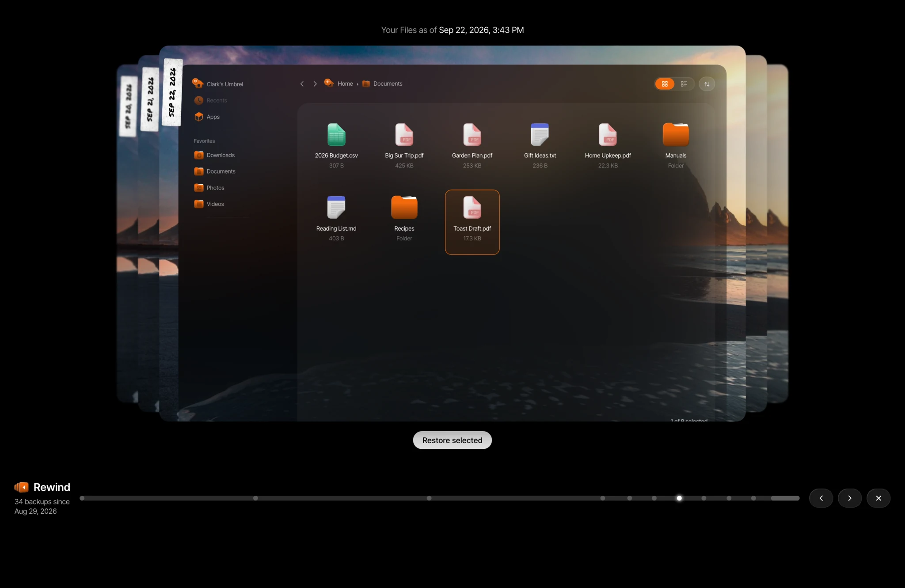Screen dimensions: 905x588
Task: Click the Clark's Umbrel sidebar icon
Action: click(x=198, y=83)
